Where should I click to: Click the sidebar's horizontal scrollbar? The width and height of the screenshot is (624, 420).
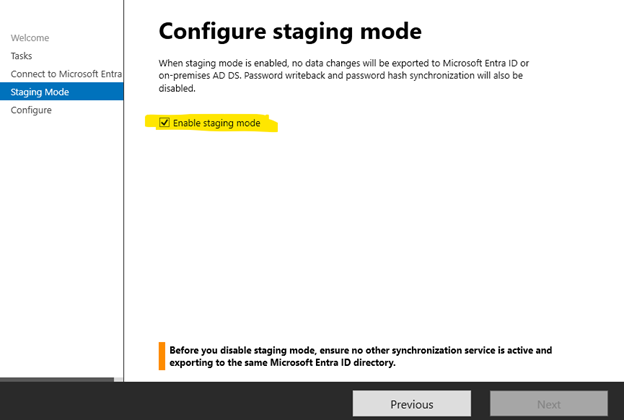pos(57,381)
